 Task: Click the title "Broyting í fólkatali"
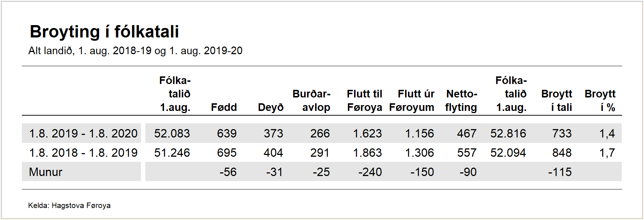pos(104,32)
